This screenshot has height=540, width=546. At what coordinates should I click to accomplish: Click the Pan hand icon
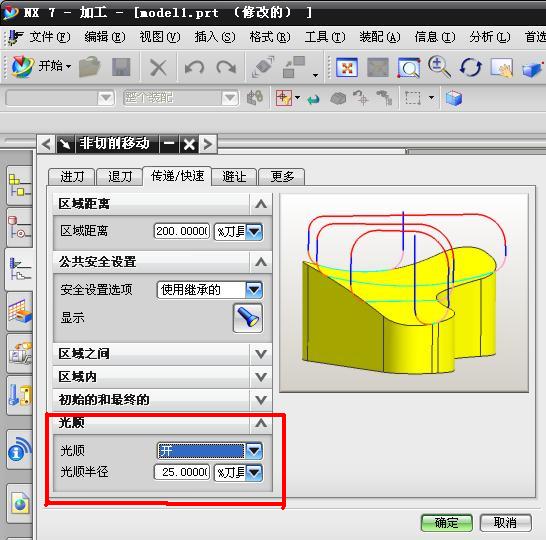point(502,67)
